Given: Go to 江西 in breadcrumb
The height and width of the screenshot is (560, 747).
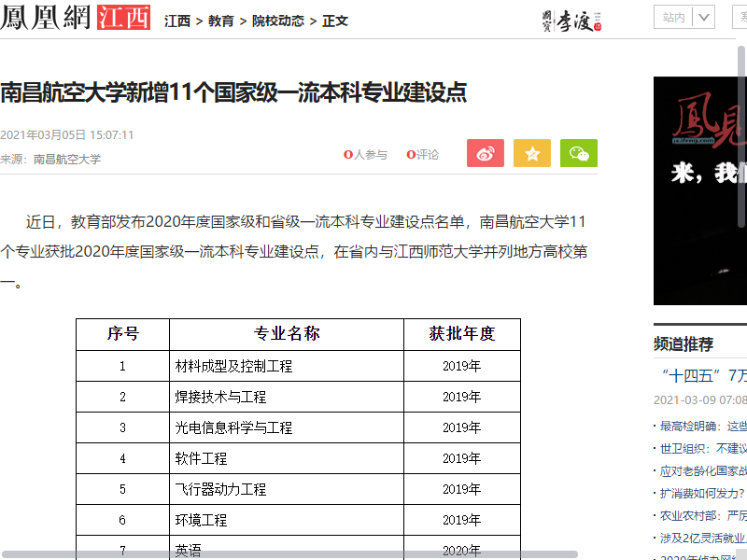Looking at the screenshot, I should coord(176,21).
